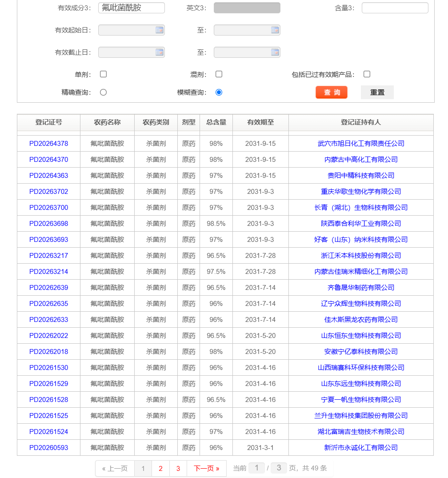Screen dimensions: 448x478
Task: Open holder 兰升生物科技集团股份有限公司
Action: [361, 415]
